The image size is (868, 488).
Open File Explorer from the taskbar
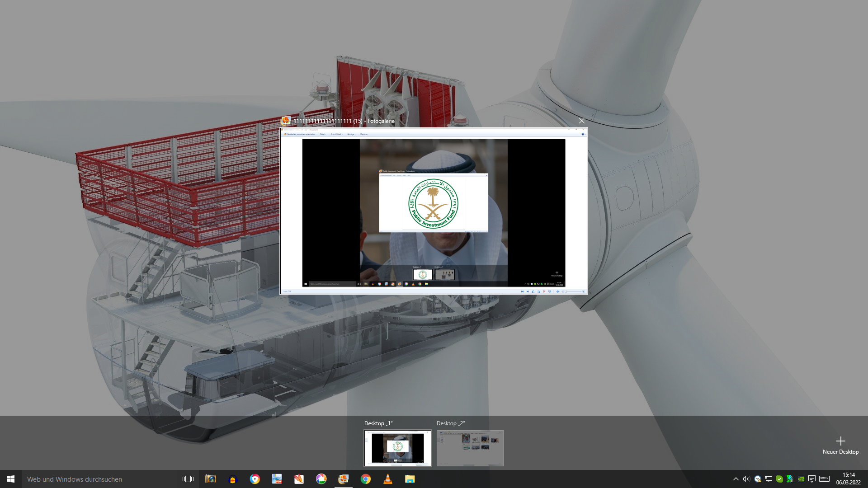pyautogui.click(x=410, y=479)
